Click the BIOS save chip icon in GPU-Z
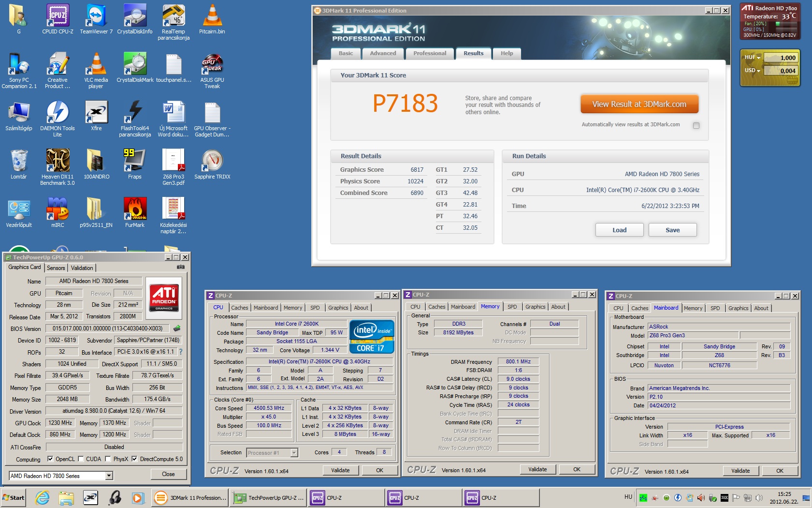Image resolution: width=812 pixels, height=508 pixels. pyautogui.click(x=177, y=329)
